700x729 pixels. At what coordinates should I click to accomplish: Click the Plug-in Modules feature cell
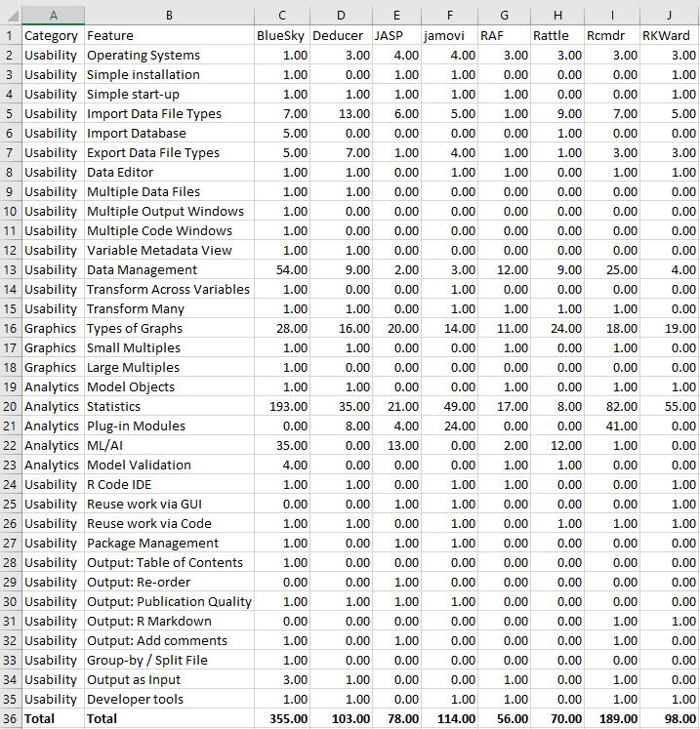[x=169, y=426]
